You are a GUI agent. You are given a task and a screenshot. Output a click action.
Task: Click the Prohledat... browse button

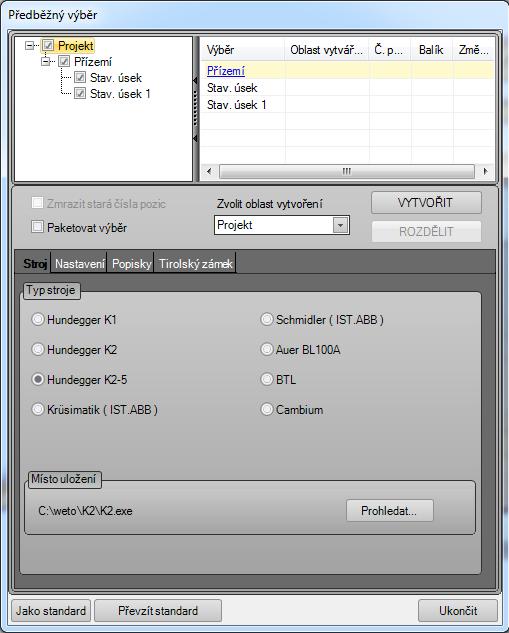pyautogui.click(x=390, y=511)
